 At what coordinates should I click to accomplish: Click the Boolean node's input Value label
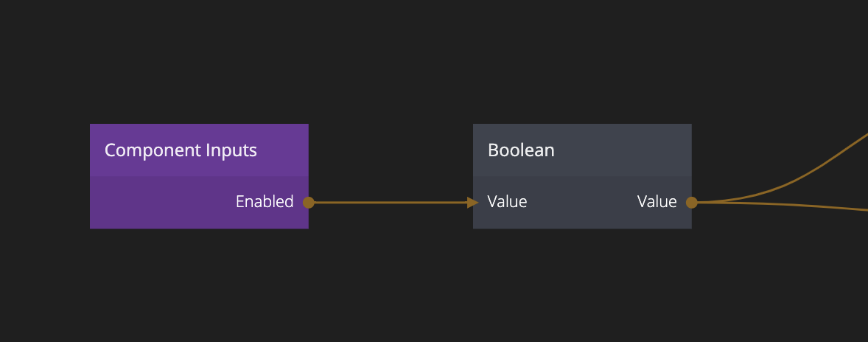click(x=507, y=202)
